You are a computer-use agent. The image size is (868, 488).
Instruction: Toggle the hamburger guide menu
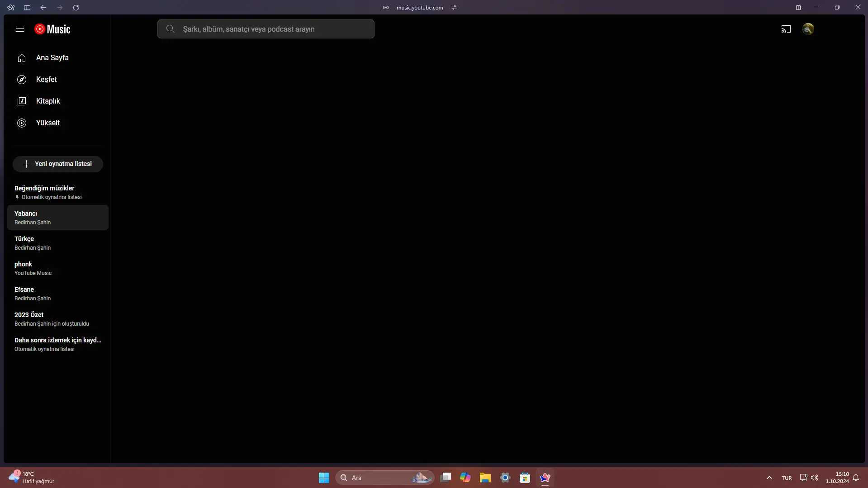[x=20, y=29]
